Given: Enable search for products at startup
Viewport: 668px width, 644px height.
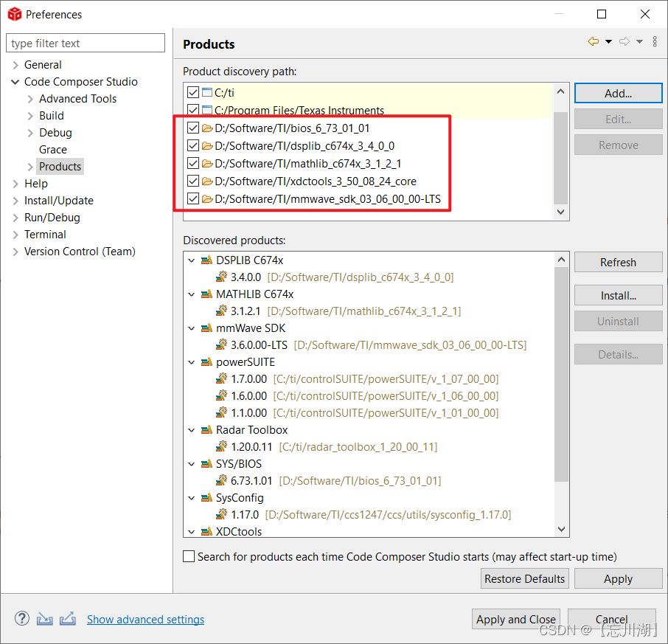Looking at the screenshot, I should 188,556.
